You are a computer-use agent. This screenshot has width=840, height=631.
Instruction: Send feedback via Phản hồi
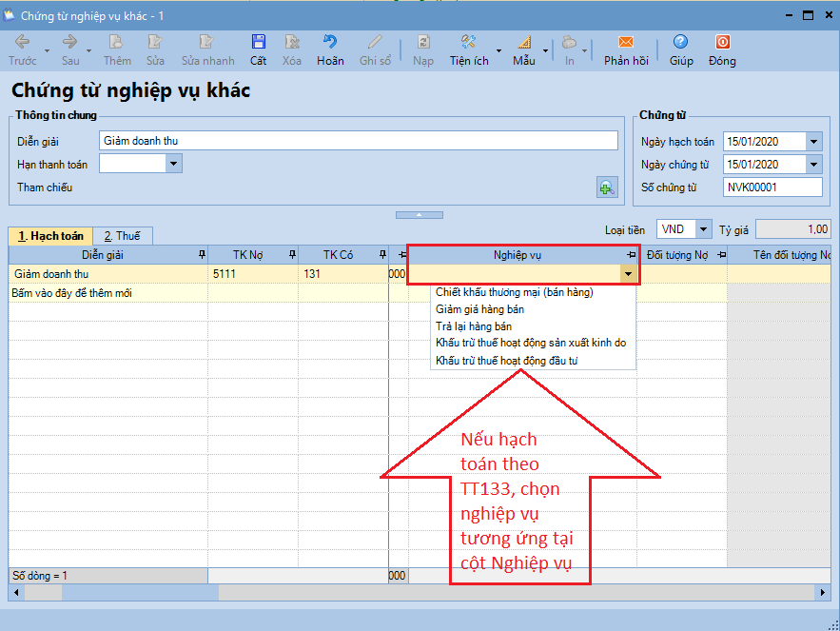(x=626, y=49)
